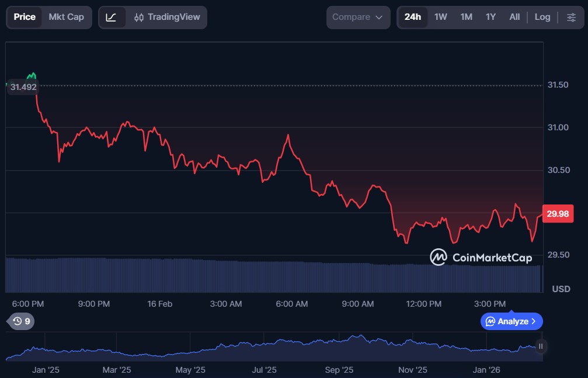This screenshot has width=588, height=378.
Task: Click the 31.492 opening price label
Action: tap(23, 87)
